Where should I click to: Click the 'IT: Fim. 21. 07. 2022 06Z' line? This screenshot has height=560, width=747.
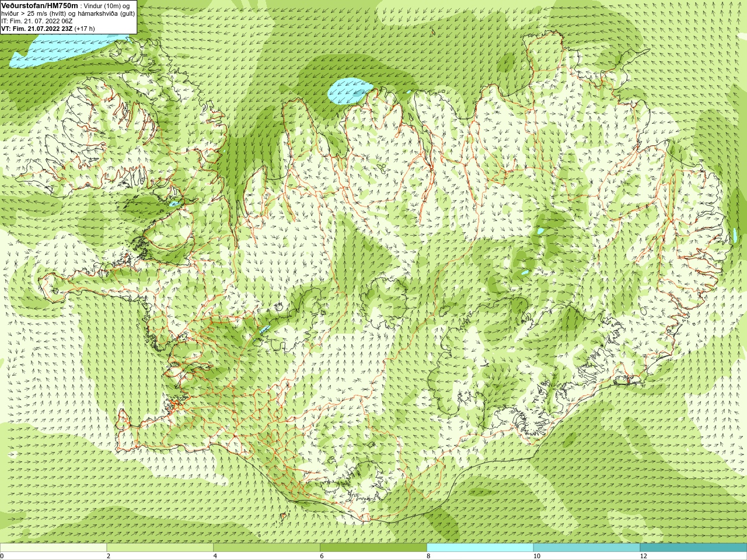tap(37, 21)
